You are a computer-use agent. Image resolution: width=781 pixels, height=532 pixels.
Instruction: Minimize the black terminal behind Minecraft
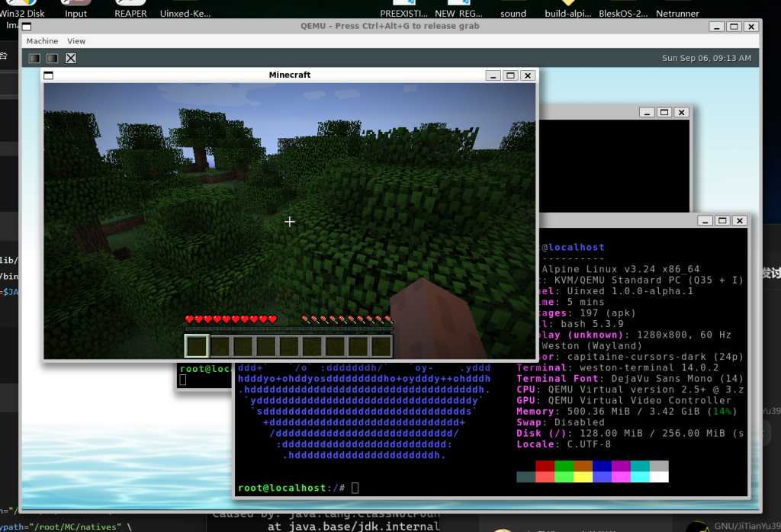pos(647,113)
